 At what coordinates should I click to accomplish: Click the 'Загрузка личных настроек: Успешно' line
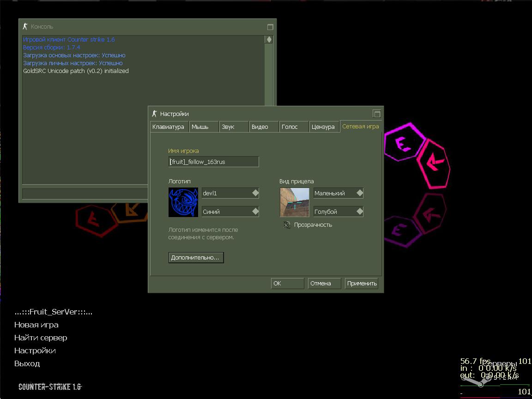tap(73, 63)
